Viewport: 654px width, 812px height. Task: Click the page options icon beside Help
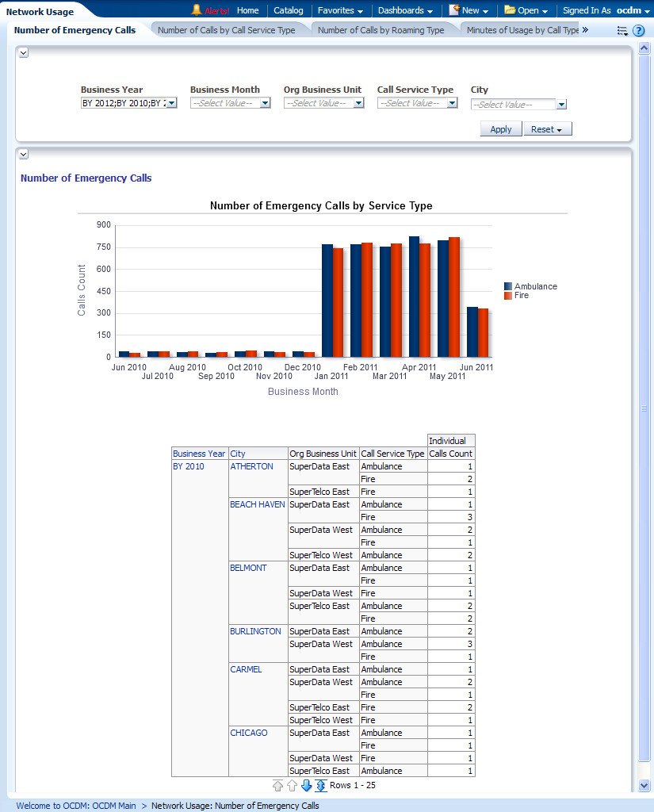(x=621, y=30)
